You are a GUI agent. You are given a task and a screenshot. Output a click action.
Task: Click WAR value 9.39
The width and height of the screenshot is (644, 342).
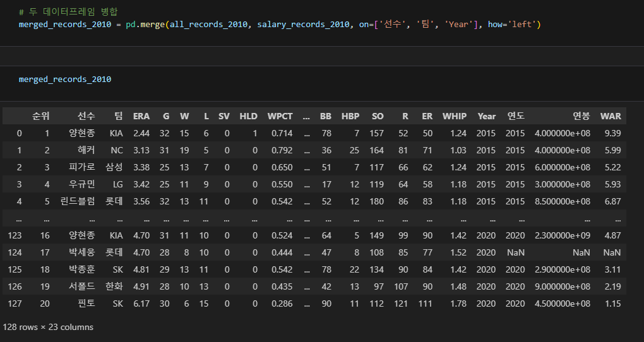pos(613,133)
